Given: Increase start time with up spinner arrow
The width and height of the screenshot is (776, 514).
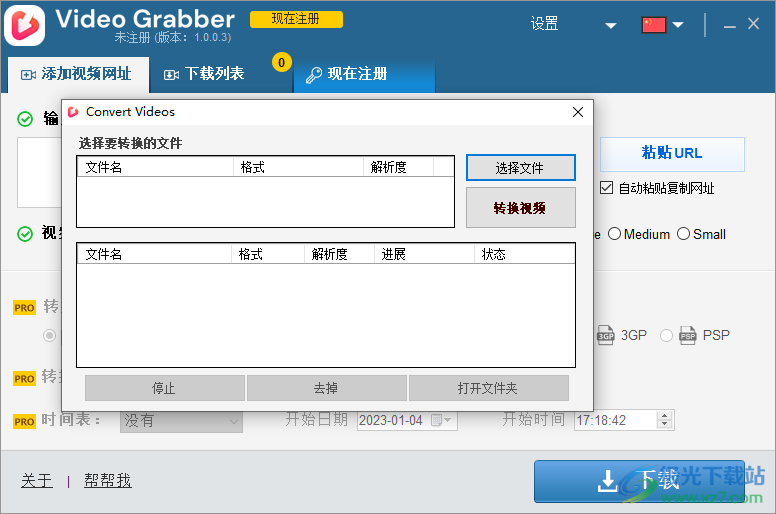Looking at the screenshot, I should [x=665, y=416].
